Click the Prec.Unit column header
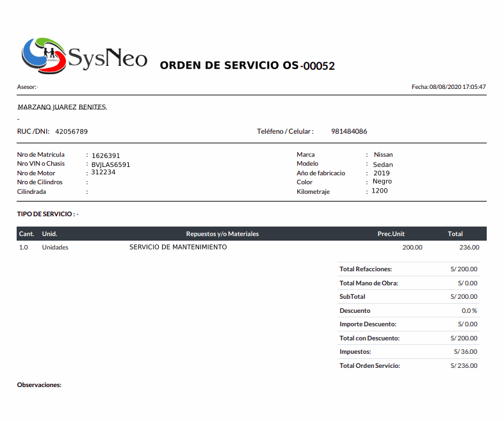This screenshot has height=421, width=504. click(x=391, y=234)
